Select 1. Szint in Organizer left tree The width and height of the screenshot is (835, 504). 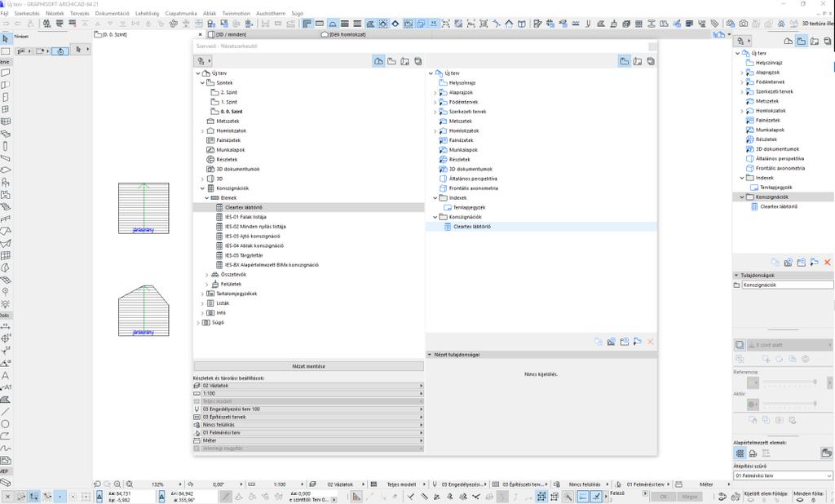point(229,102)
